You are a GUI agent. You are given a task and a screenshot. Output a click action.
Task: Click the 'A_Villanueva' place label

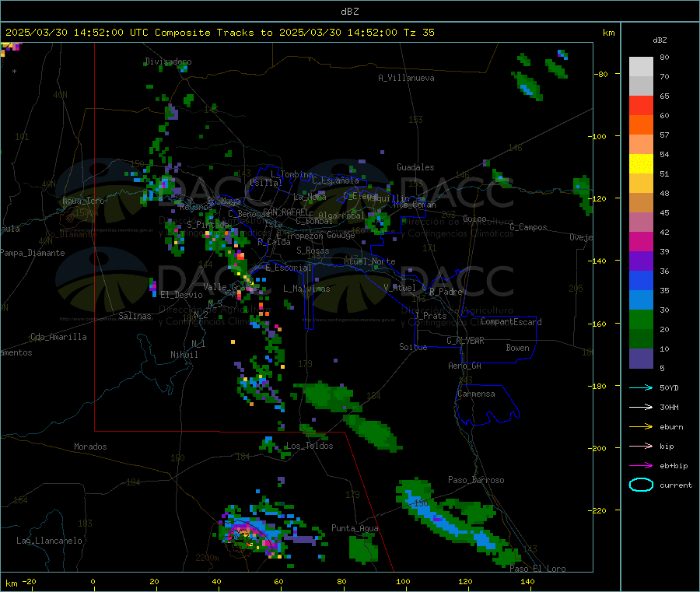tap(406, 78)
